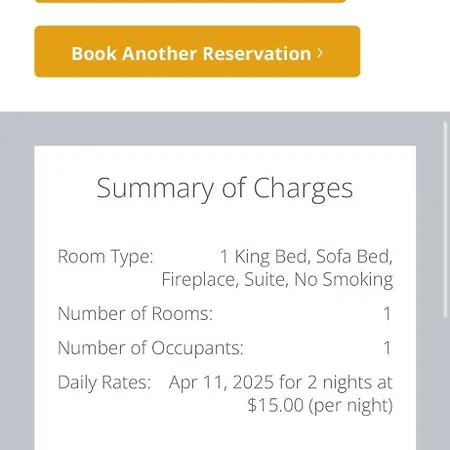Click the 'Book Another' words on the button
Screen dimensions: 450x450
click(134, 53)
